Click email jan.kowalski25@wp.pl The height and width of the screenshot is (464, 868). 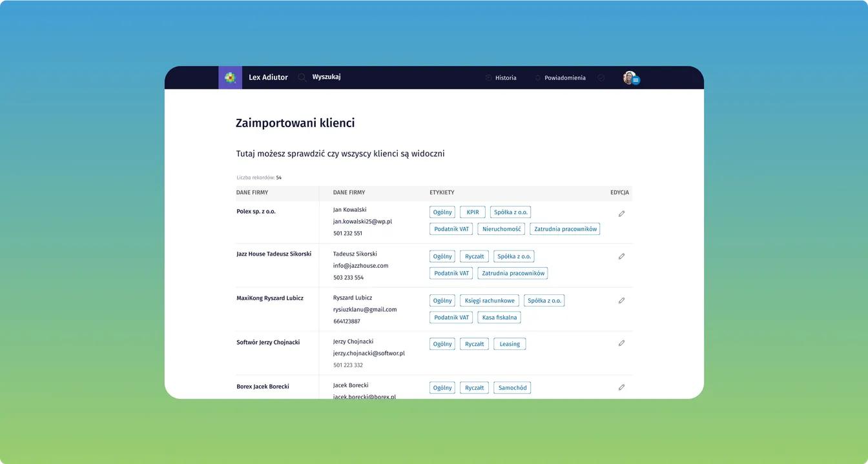pyautogui.click(x=362, y=221)
